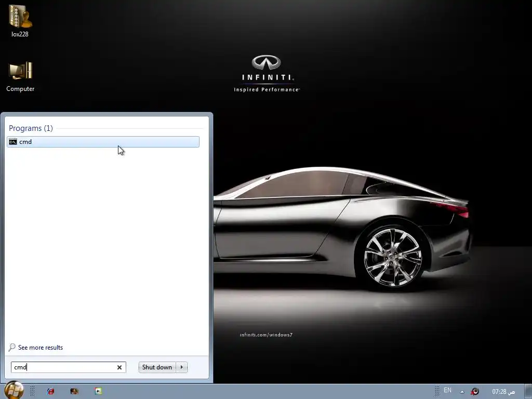Image resolution: width=532 pixels, height=399 pixels.
Task: Launch the media player taskbar icon
Action: [x=98, y=391]
